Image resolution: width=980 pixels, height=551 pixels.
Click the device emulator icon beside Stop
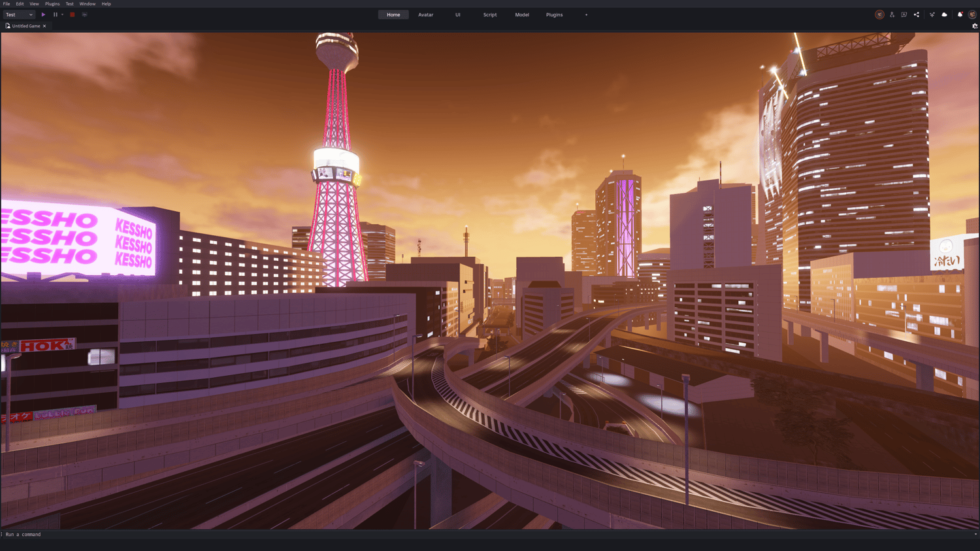84,14
